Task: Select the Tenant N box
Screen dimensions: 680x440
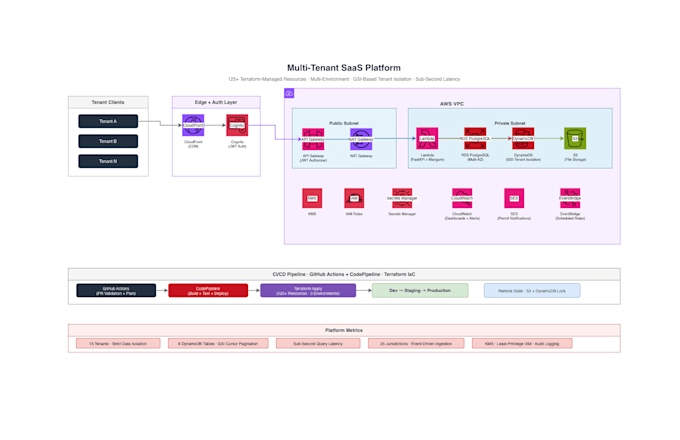Action: point(108,161)
